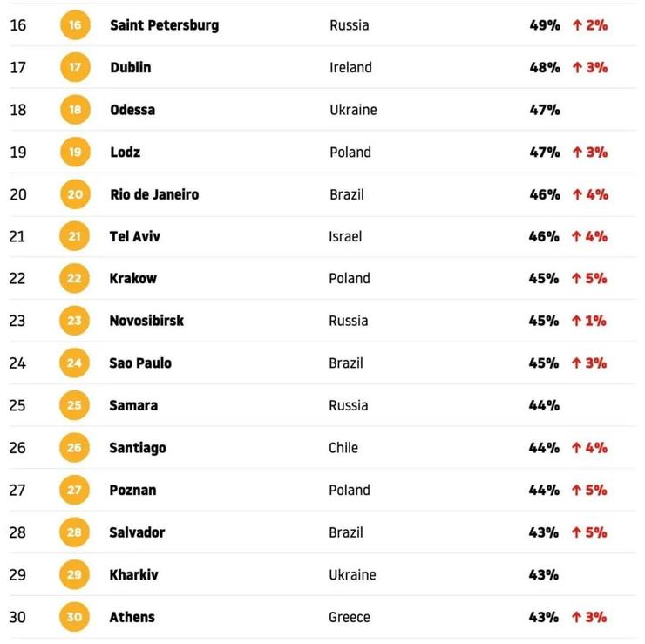The height and width of the screenshot is (644, 645).
Task: Click the 47% congestion value for Lodz
Action: point(545,153)
